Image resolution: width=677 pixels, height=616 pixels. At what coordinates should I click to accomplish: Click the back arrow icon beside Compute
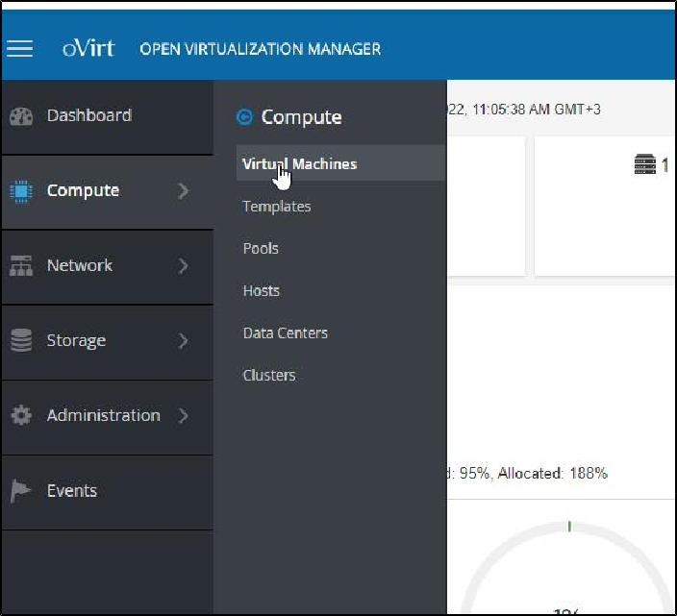(244, 117)
